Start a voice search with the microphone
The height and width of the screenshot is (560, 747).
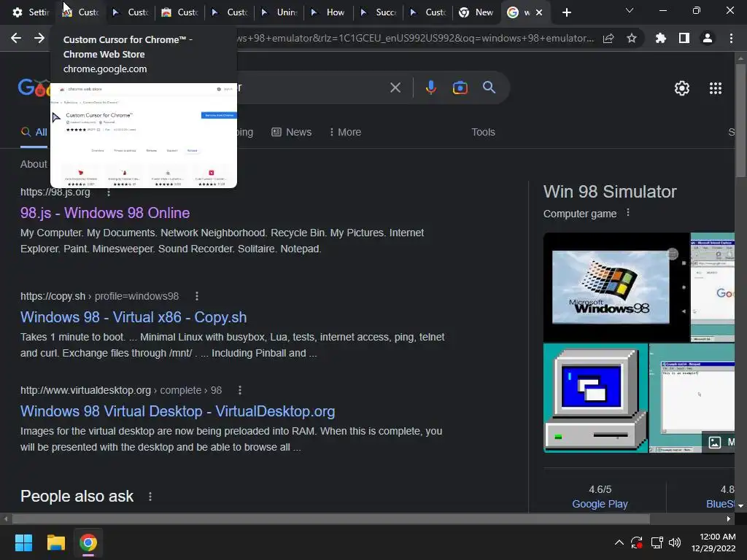point(430,87)
